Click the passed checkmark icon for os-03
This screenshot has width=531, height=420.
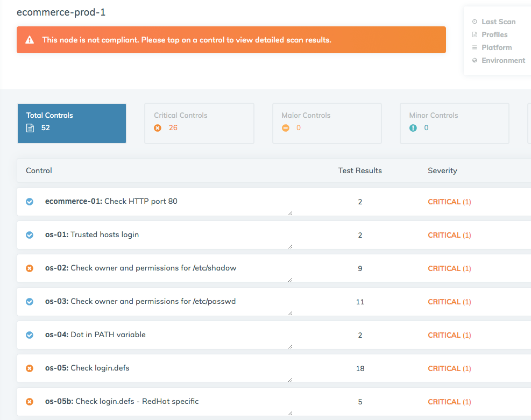[30, 302]
